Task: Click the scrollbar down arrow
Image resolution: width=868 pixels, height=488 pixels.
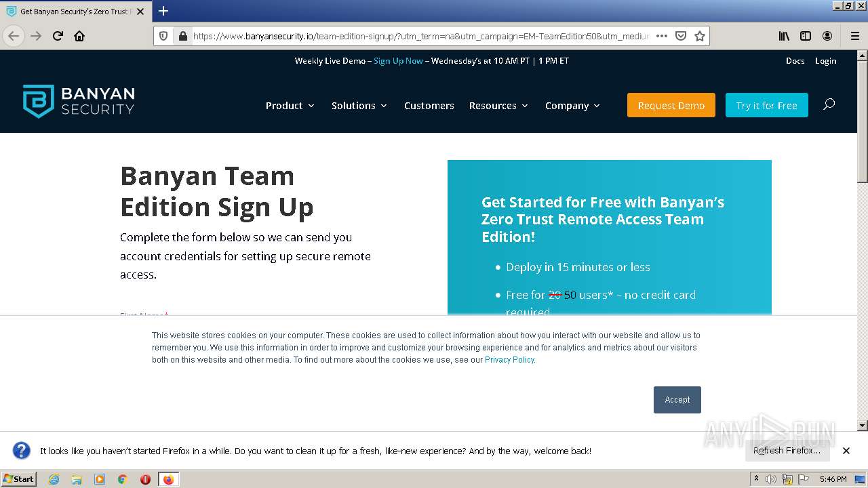Action: [863, 426]
